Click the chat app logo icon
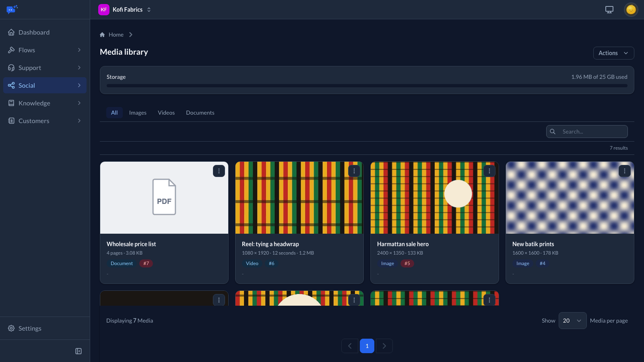Image resolution: width=644 pixels, height=362 pixels. (12, 9)
